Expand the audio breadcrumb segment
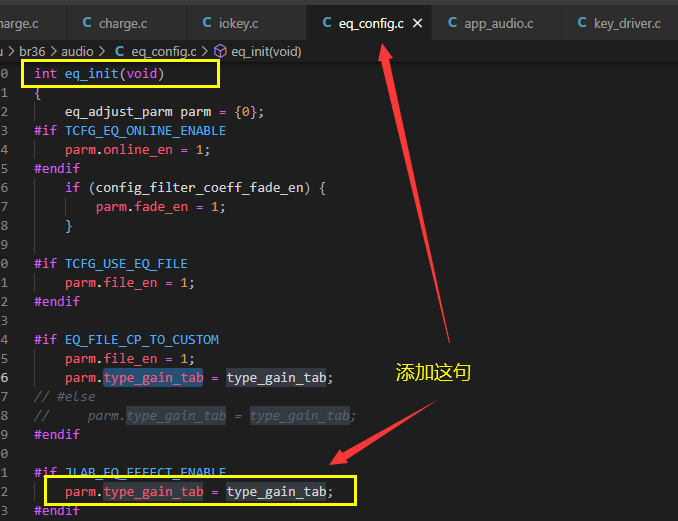 pyautogui.click(x=77, y=51)
